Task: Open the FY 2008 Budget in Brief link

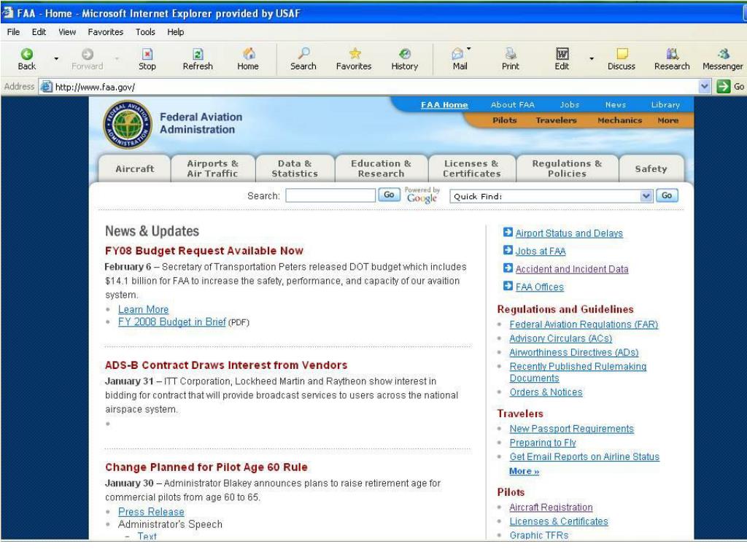Action: [x=172, y=322]
